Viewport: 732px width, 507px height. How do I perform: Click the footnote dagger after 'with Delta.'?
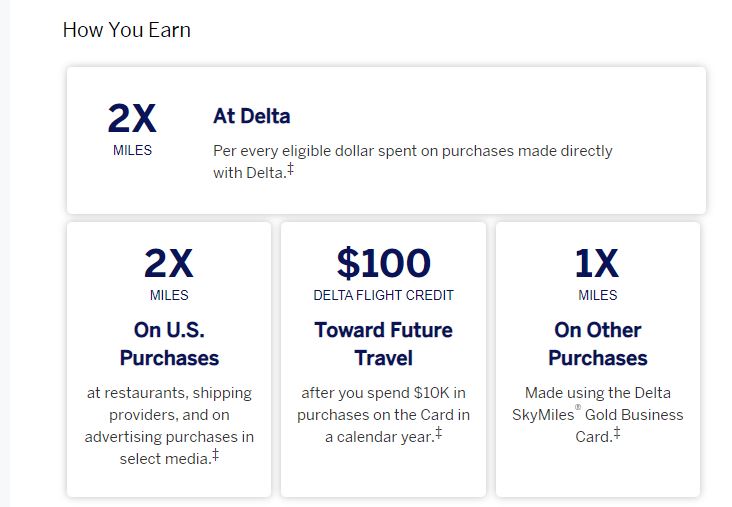pos(291,169)
